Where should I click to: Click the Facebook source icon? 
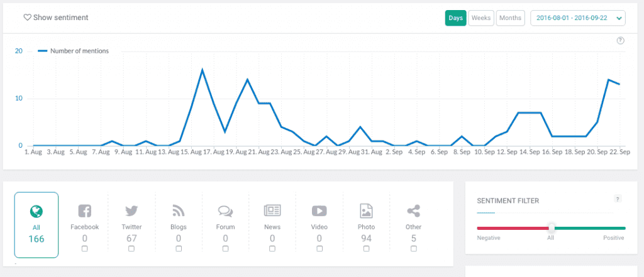[84, 211]
